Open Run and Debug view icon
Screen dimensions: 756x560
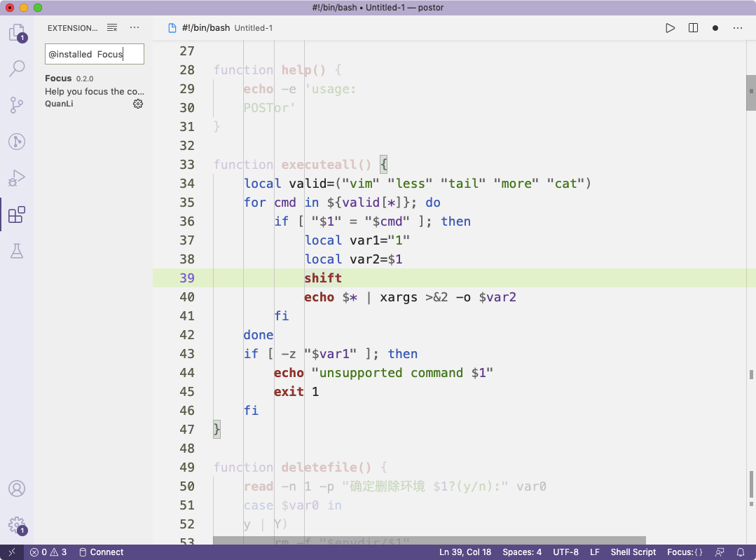(17, 178)
